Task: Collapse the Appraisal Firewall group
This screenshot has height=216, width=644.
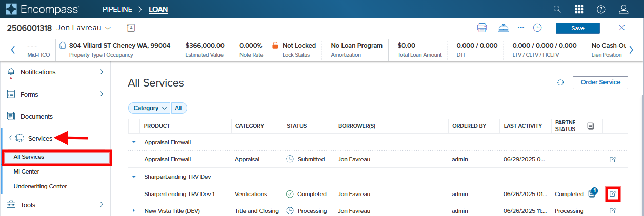Action: [134, 142]
